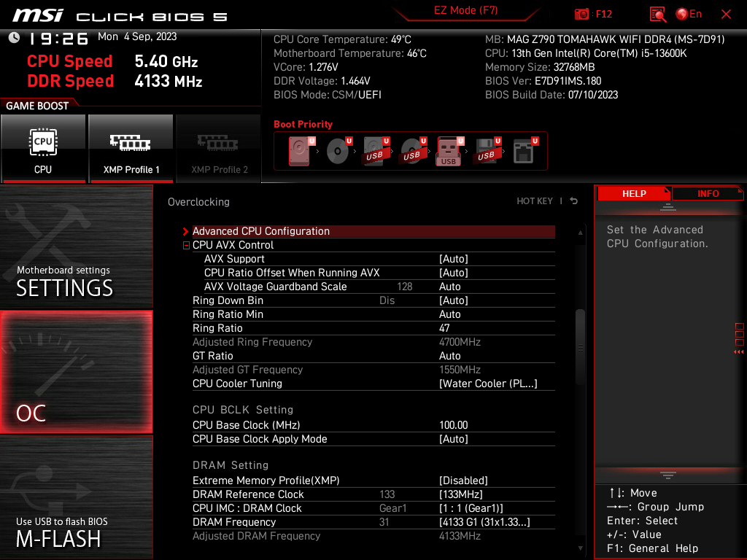
Task: Change language with the En globe icon
Action: (689, 15)
